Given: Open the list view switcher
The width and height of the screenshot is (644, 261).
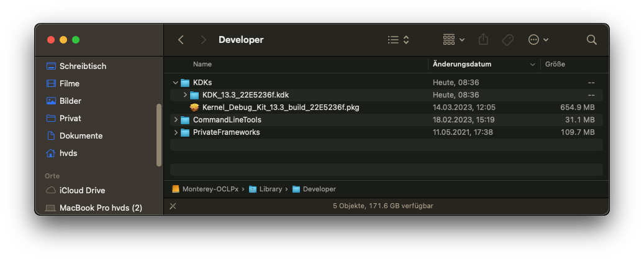Looking at the screenshot, I should pyautogui.click(x=398, y=40).
